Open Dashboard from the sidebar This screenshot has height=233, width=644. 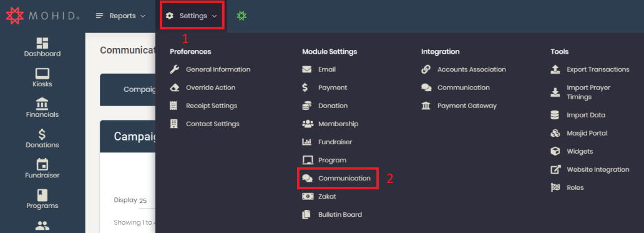click(42, 47)
